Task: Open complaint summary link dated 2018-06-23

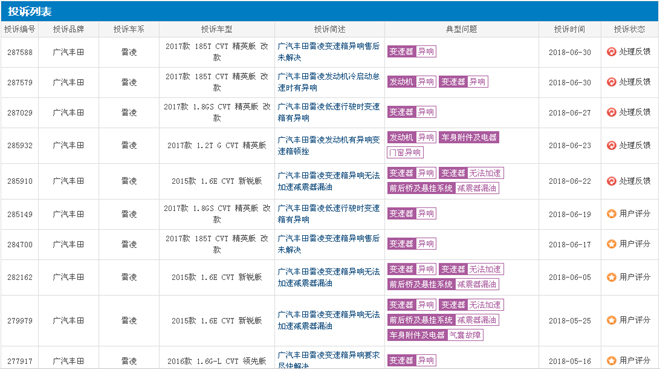Action: click(328, 146)
